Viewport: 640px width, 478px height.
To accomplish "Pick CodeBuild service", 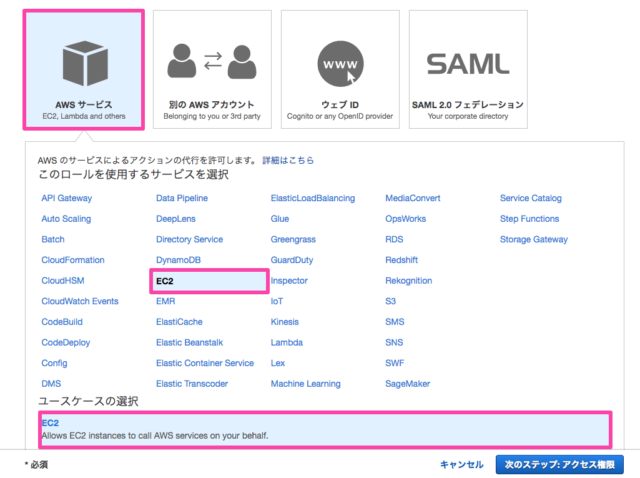I will tap(62, 322).
